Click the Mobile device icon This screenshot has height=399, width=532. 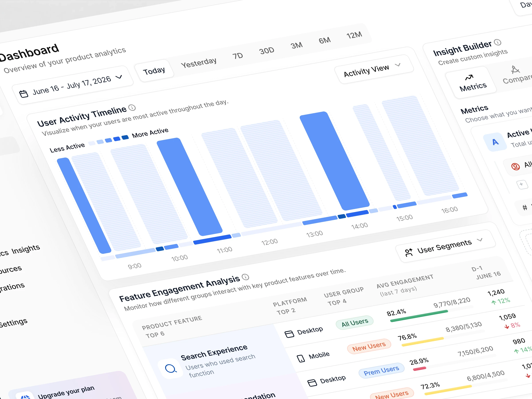tap(301, 358)
